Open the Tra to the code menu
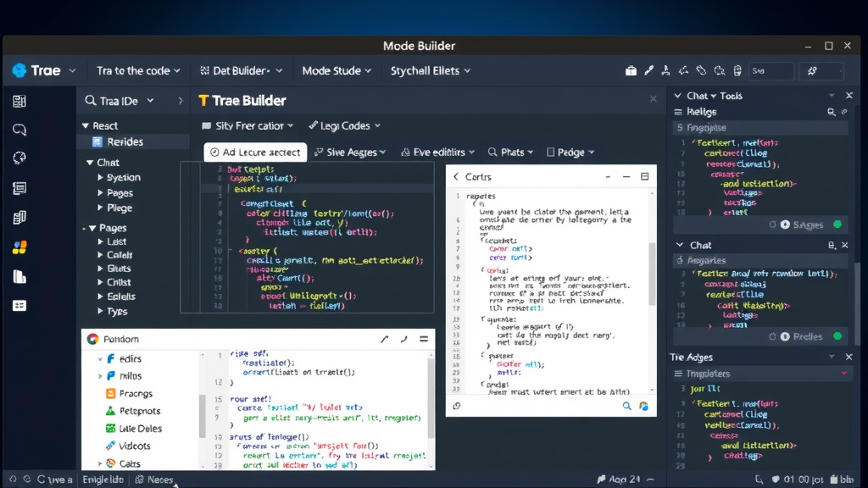Image resolution: width=868 pixels, height=488 pixels. coord(138,71)
